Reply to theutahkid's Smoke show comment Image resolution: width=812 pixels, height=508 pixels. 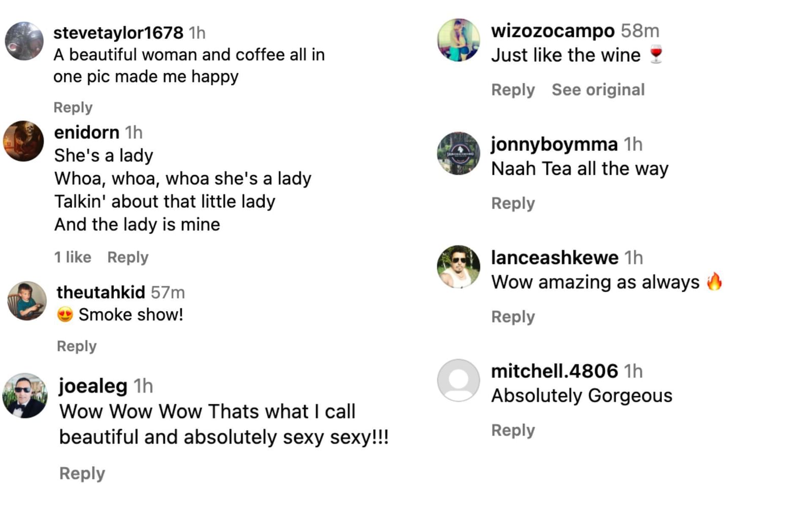[77, 346]
